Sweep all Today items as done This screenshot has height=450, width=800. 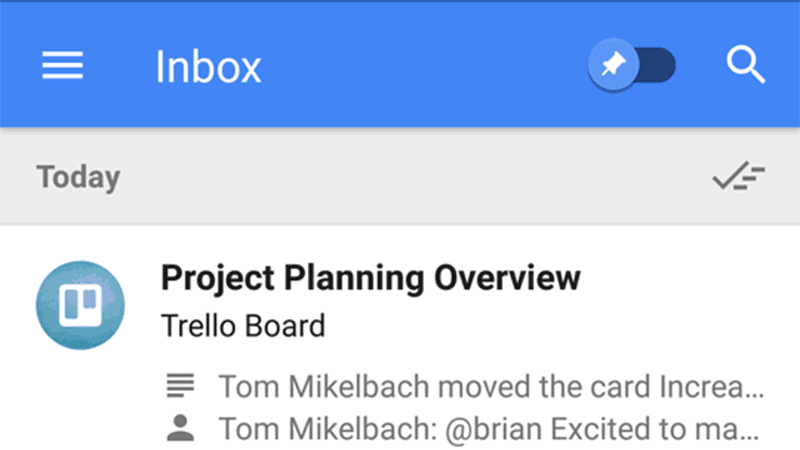click(738, 176)
